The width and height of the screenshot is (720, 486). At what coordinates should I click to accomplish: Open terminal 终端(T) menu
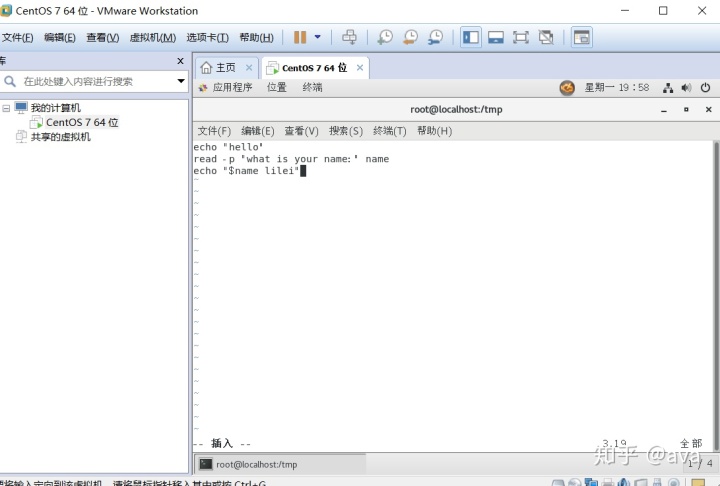(390, 131)
